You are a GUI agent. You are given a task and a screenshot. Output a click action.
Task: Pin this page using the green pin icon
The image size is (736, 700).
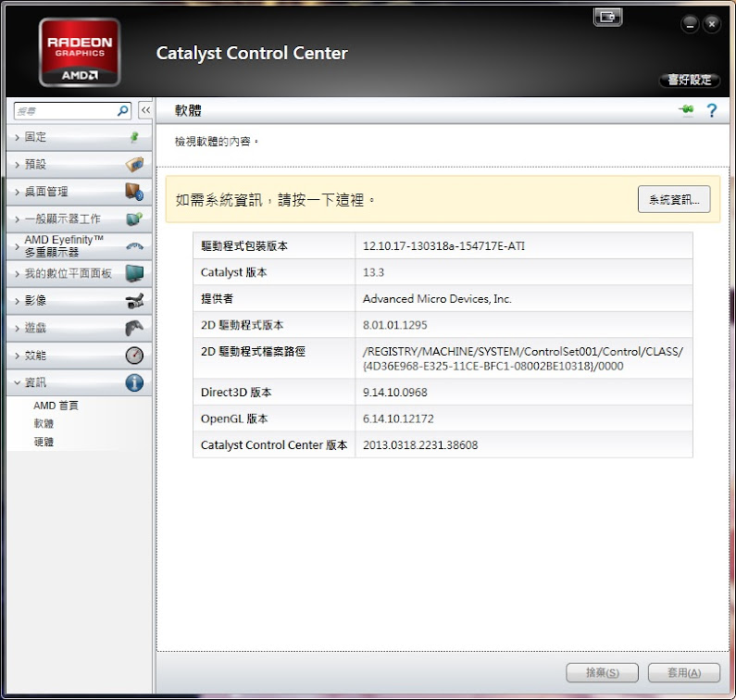click(x=686, y=110)
